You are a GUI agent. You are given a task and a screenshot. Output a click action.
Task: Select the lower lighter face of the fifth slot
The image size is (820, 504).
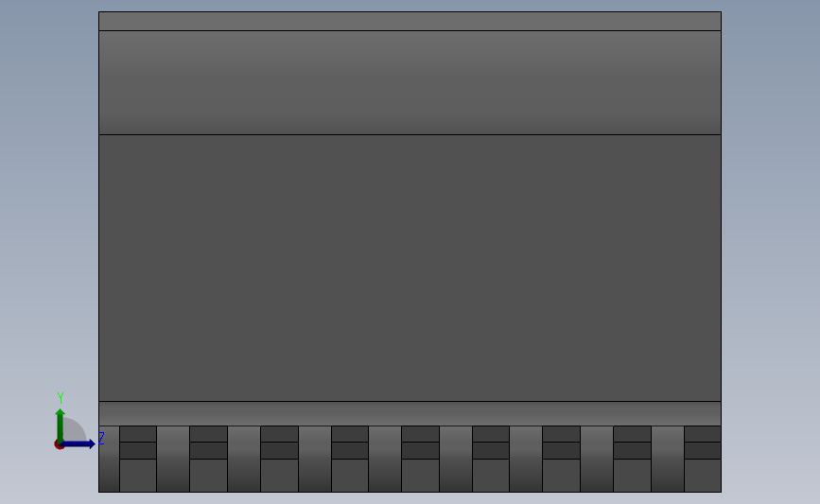tap(420, 476)
